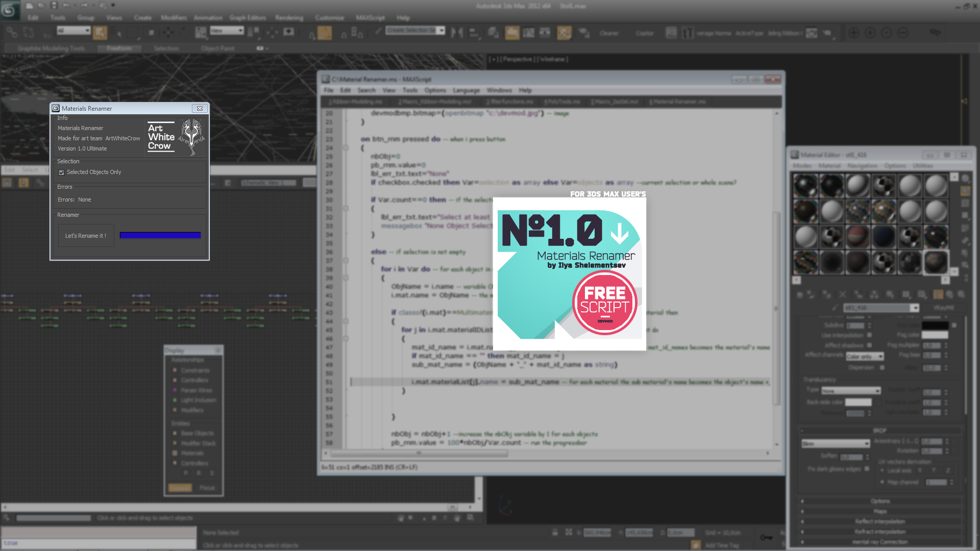The width and height of the screenshot is (980, 551).
Task: Click Get Material icon in Material Editor
Action: 800,295
